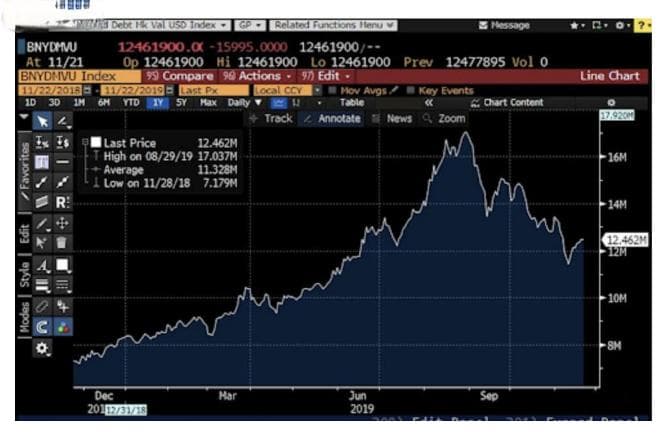Toggle the magnet snap mode
Image resolution: width=668 pixels, height=437 pixels.
[42, 327]
